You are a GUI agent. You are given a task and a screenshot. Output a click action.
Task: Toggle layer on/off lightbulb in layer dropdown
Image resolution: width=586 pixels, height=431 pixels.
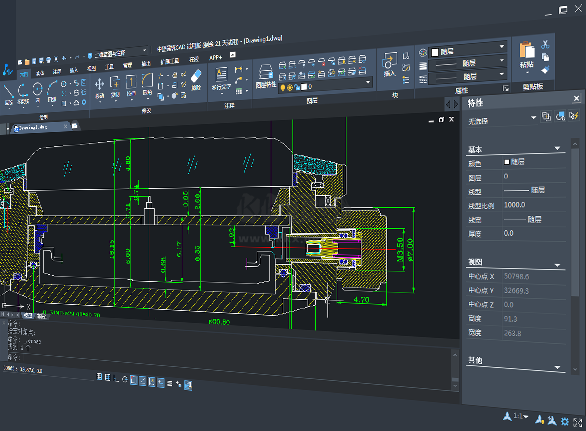pos(283,87)
